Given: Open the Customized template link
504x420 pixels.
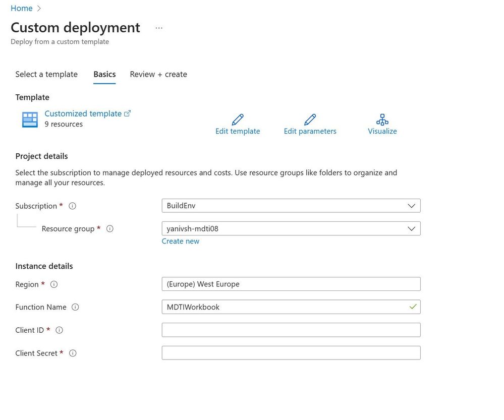Looking at the screenshot, I should click(83, 113).
